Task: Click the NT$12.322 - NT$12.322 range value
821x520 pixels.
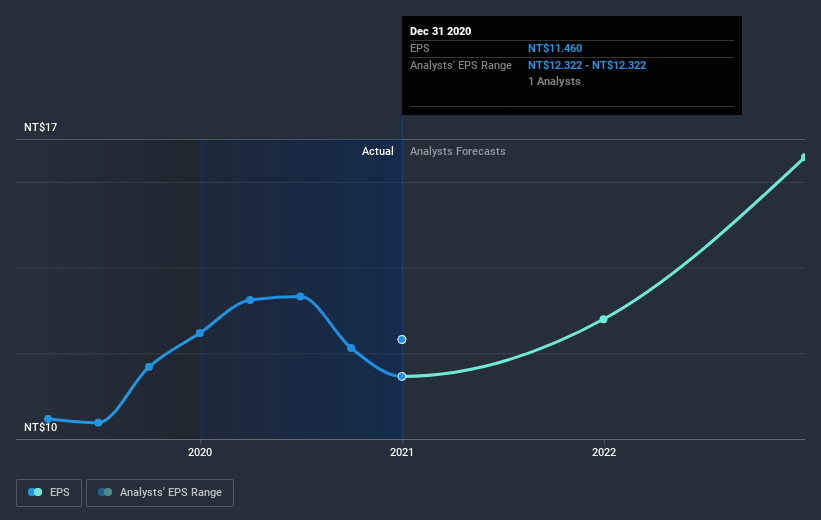Action: pos(586,65)
